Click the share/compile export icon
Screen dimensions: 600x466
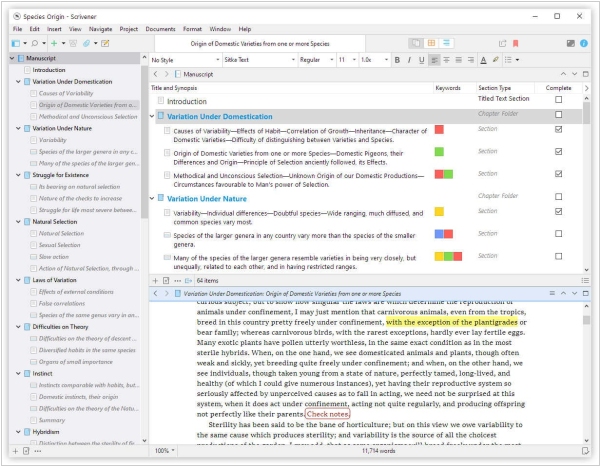tap(502, 44)
